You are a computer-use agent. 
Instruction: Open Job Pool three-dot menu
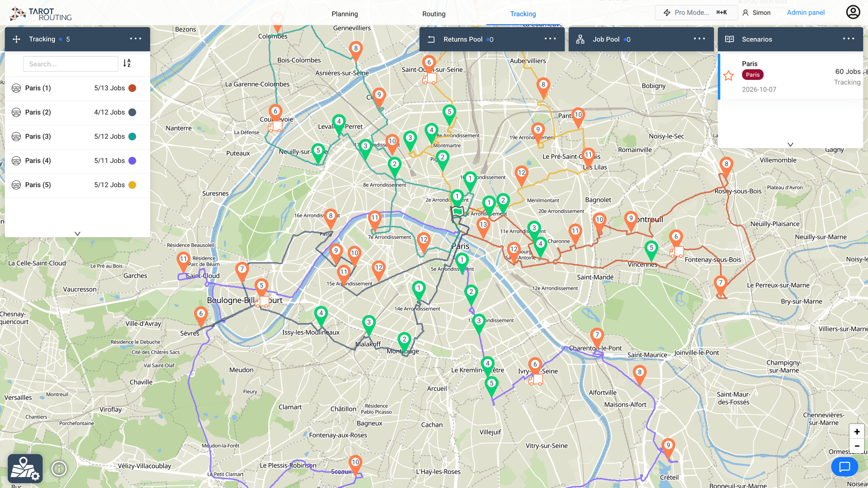tap(699, 39)
